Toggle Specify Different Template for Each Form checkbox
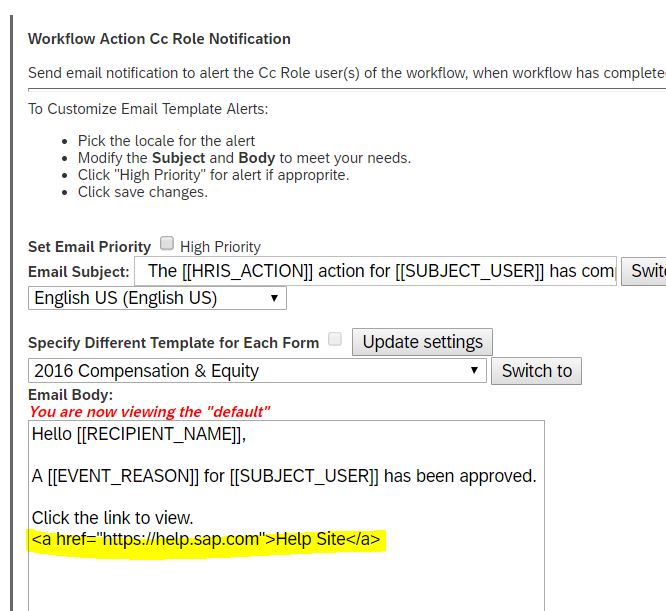Image resolution: width=666 pixels, height=611 pixels. click(x=335, y=339)
